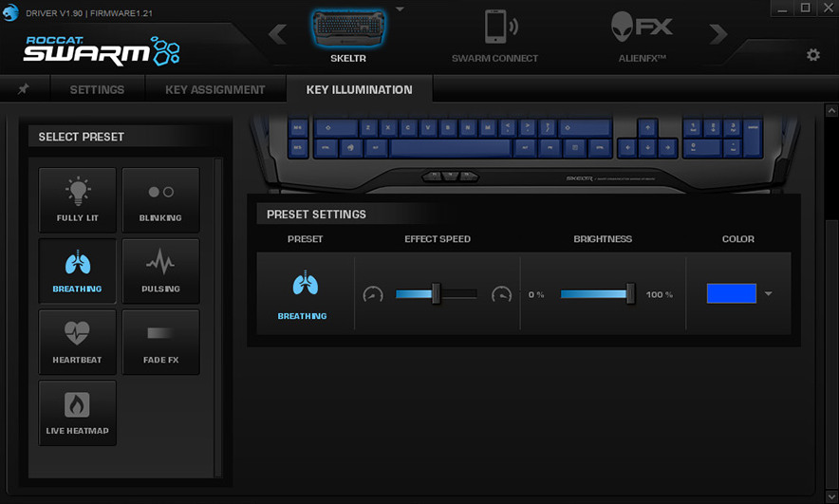The image size is (839, 504).
Task: Click the 100 % brightness label
Action: click(660, 294)
